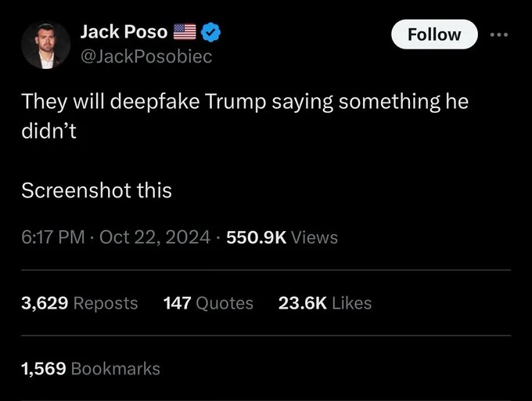The width and height of the screenshot is (532, 401).
Task: Click the 23.6K like count number
Action: (302, 303)
